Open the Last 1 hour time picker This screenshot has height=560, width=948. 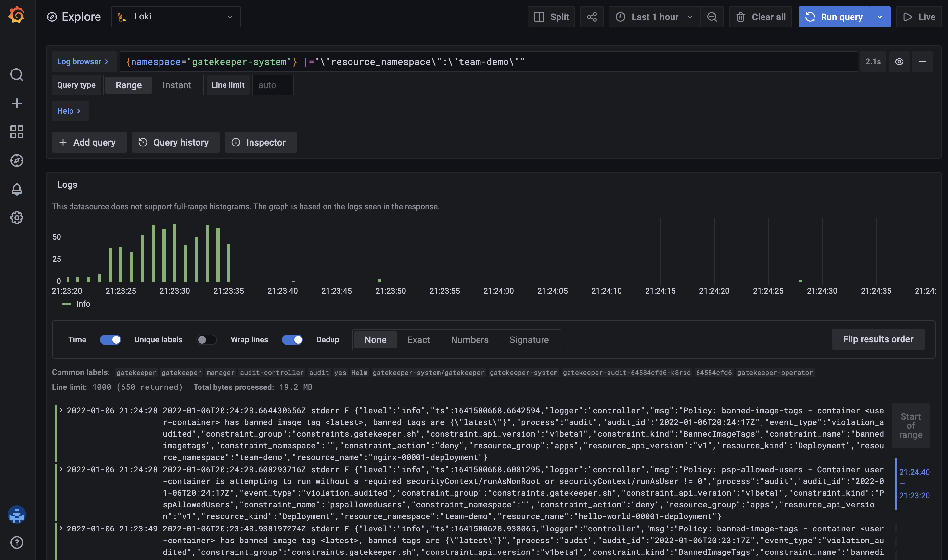point(654,17)
